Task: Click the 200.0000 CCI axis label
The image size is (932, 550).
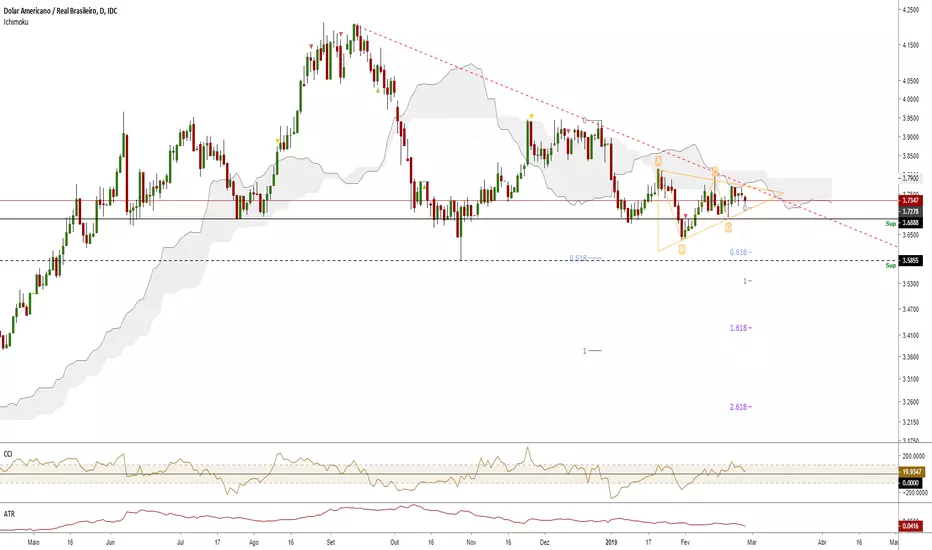Action: point(912,456)
